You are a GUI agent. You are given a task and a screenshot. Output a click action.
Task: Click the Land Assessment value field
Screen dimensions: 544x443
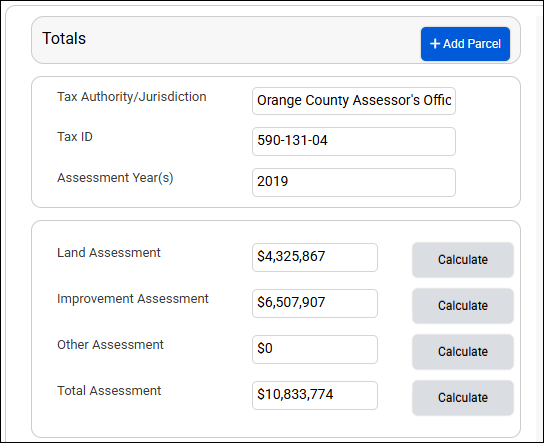pos(315,257)
